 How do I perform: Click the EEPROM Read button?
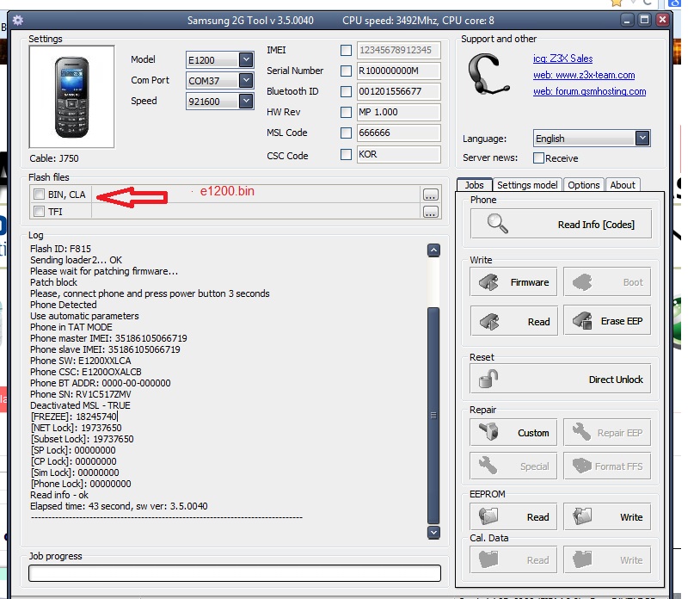point(513,517)
